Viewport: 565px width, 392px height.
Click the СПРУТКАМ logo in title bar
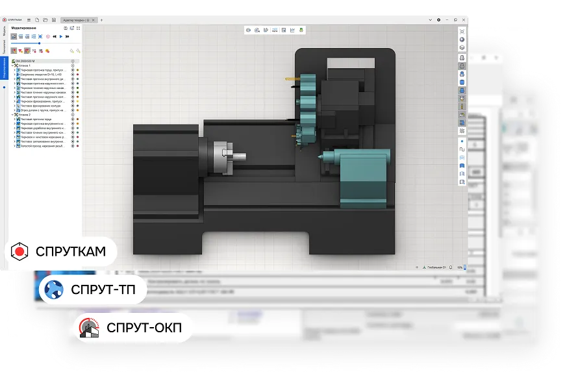tap(12, 20)
